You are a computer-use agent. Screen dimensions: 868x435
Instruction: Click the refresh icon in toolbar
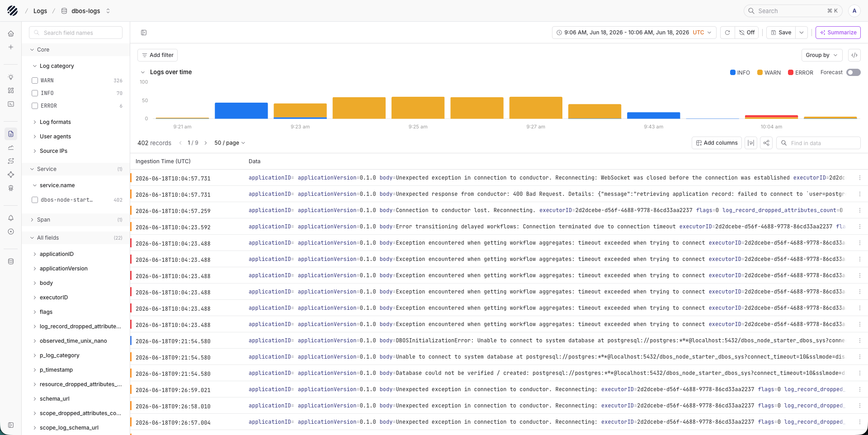(727, 33)
